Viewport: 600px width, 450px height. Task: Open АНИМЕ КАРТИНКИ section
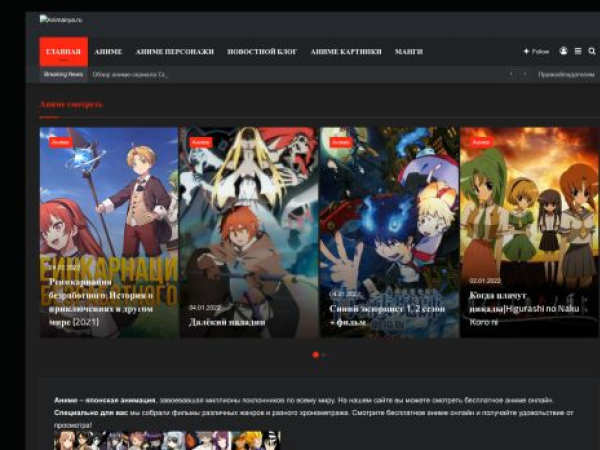click(x=346, y=52)
